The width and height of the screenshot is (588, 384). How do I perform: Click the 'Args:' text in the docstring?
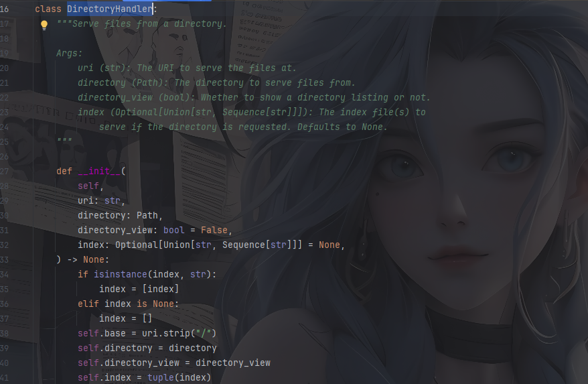coord(70,54)
